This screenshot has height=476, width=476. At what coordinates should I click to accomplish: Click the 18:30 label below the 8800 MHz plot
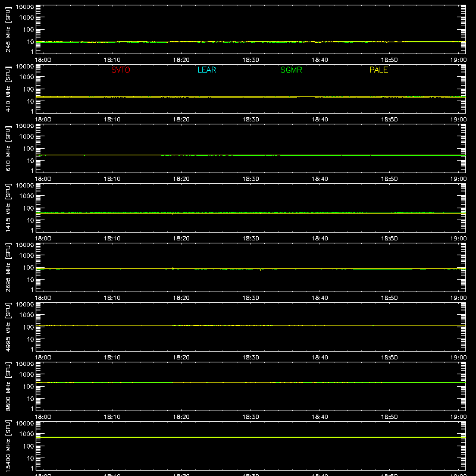[250, 417]
